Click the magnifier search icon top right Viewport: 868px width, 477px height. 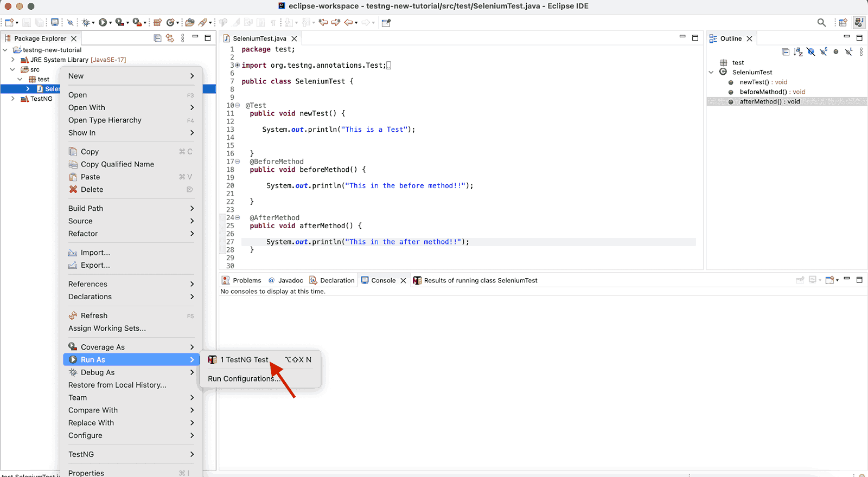pos(821,22)
